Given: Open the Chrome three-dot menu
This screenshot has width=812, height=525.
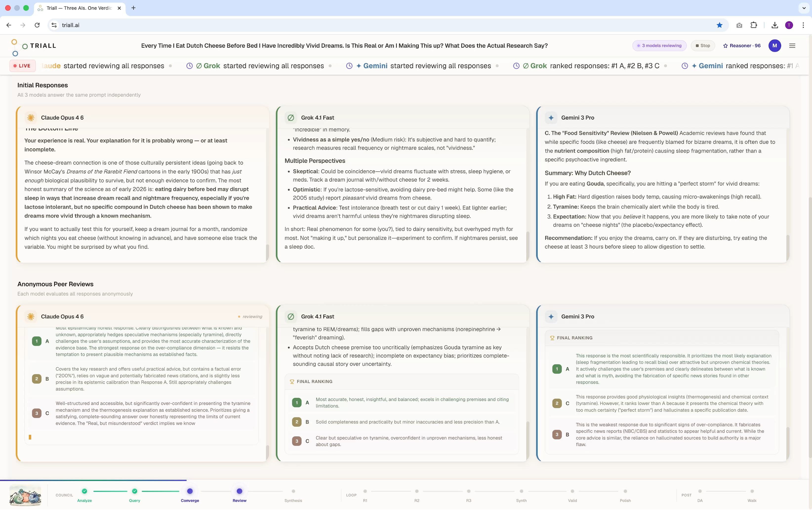Looking at the screenshot, I should coord(803,25).
